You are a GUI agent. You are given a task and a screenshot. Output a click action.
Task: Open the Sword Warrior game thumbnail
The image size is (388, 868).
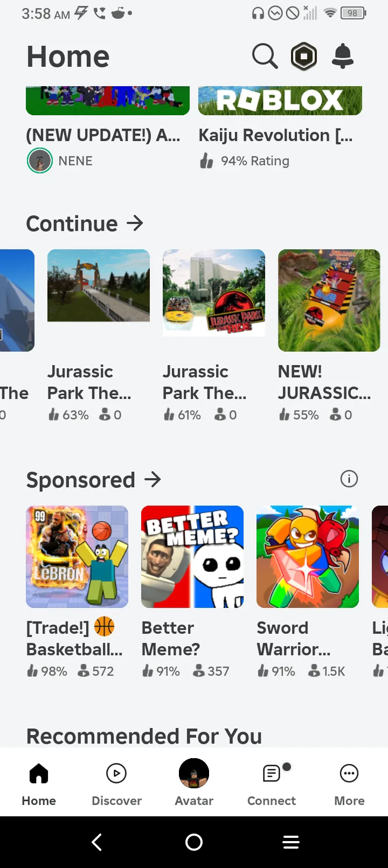coord(308,557)
